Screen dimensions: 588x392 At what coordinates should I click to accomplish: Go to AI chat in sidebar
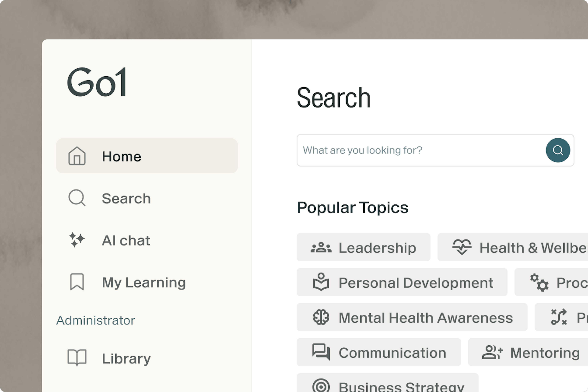(126, 241)
